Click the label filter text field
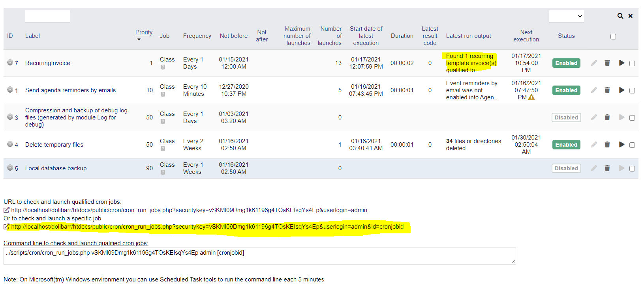This screenshot has height=285, width=644. click(x=47, y=16)
